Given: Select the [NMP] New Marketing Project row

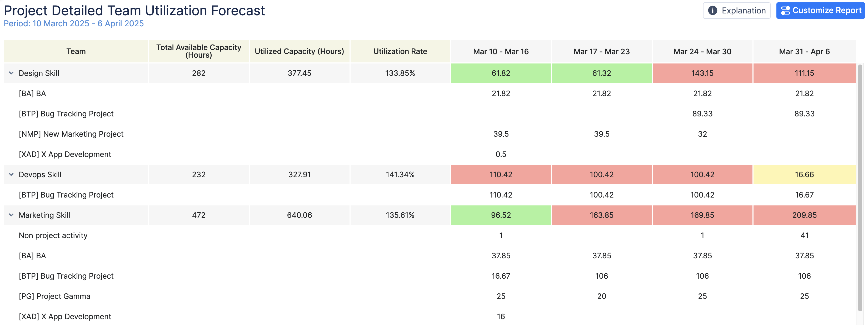Looking at the screenshot, I should 71,134.
